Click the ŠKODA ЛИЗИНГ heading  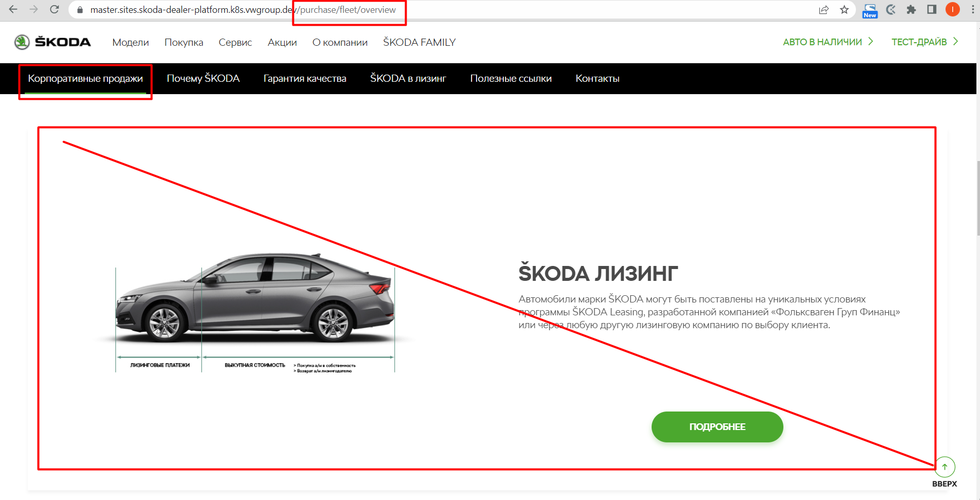pos(598,274)
